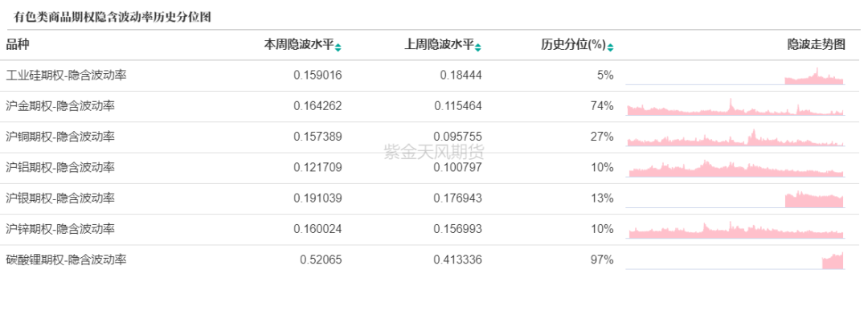The image size is (868, 315).
Task: Click the value 0.095755 for 沪铜期权
Action: click(458, 137)
